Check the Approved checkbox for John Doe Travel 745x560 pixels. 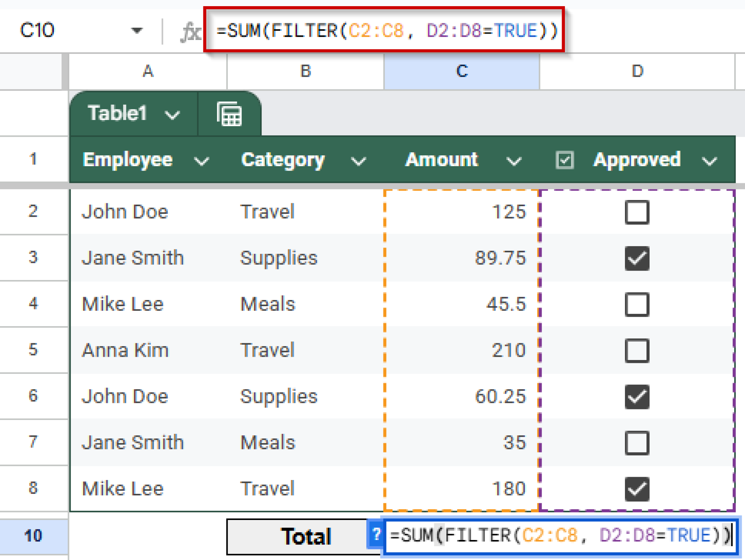[x=636, y=212]
